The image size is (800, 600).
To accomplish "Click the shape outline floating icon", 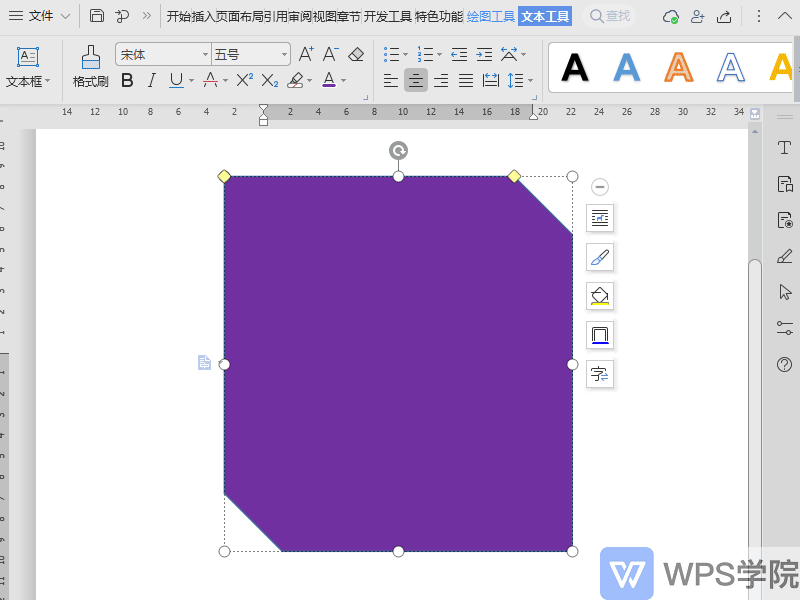I will [x=600, y=335].
